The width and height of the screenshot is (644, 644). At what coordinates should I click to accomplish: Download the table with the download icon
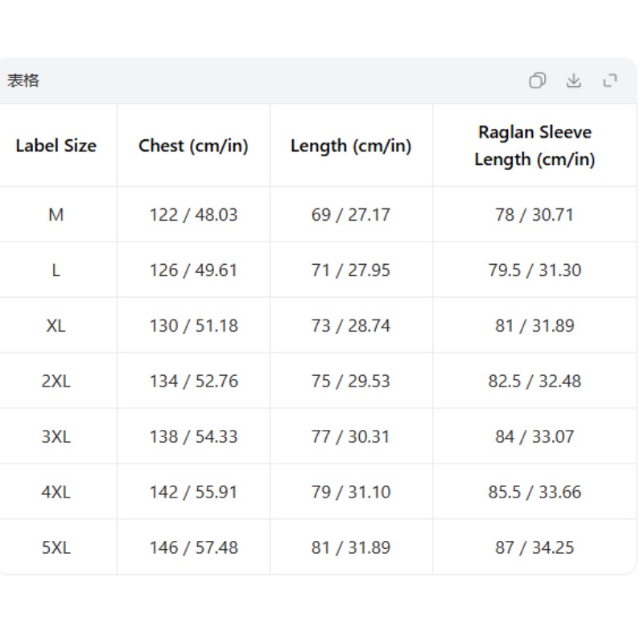(573, 80)
